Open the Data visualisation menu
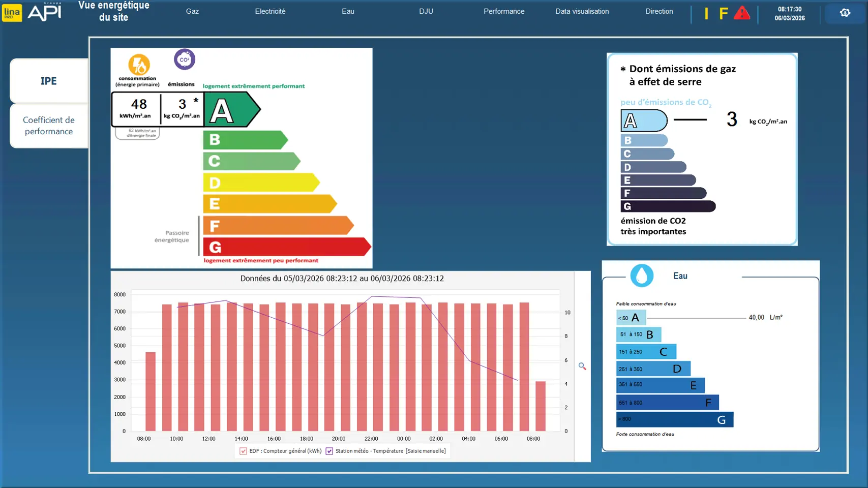The height and width of the screenshot is (488, 868). pyautogui.click(x=582, y=11)
